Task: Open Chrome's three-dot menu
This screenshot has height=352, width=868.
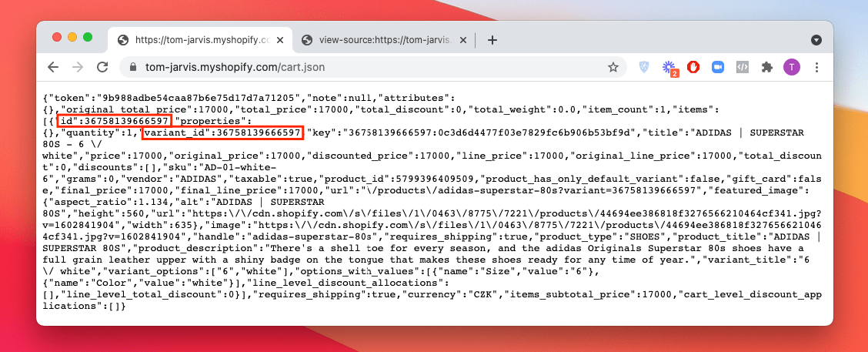Action: 817,67
